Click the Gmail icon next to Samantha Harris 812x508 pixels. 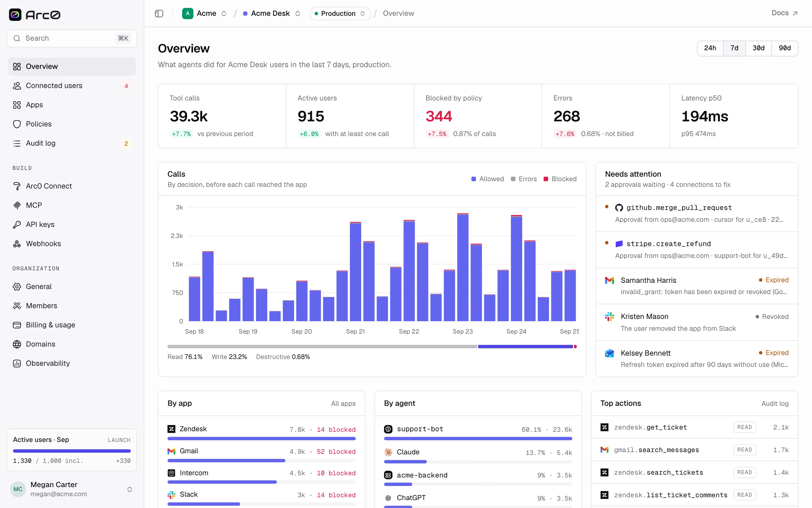point(609,280)
